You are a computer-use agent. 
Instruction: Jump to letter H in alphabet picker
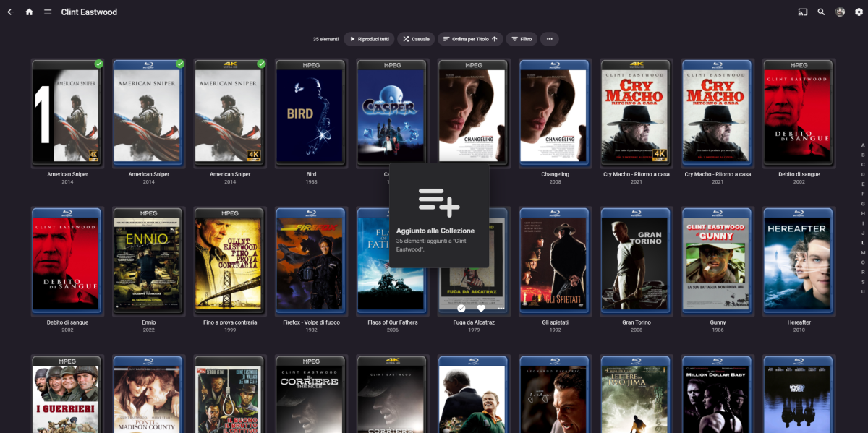click(x=862, y=213)
